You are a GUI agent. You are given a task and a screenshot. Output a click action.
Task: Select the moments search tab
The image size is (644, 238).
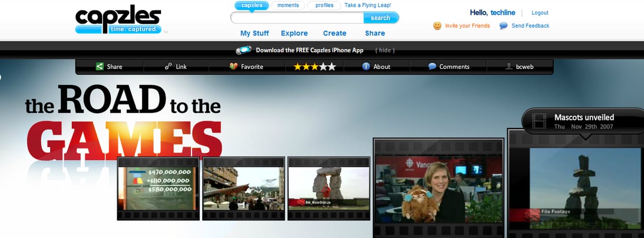[x=288, y=5]
